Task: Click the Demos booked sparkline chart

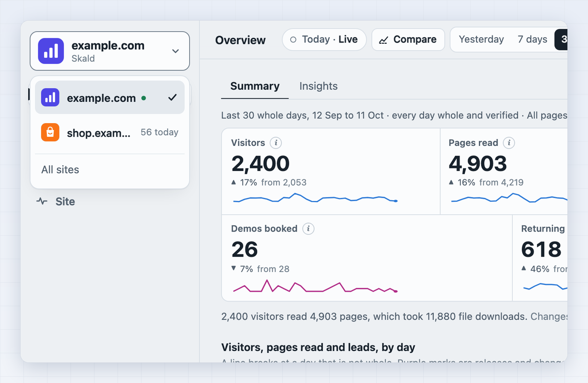Action: point(315,286)
